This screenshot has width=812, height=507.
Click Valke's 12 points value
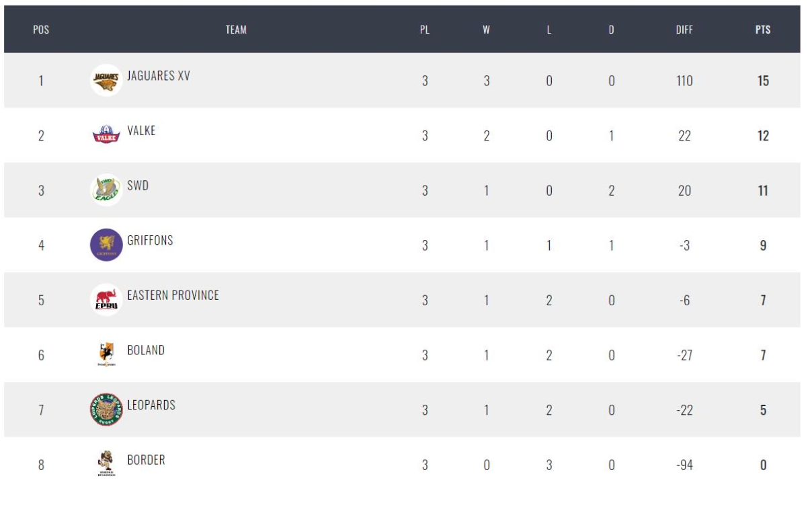click(763, 136)
